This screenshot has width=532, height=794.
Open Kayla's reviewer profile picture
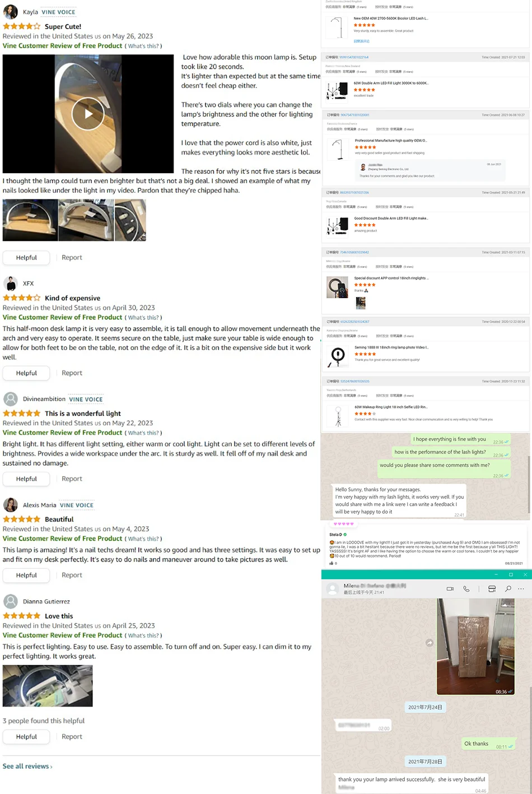(11, 12)
